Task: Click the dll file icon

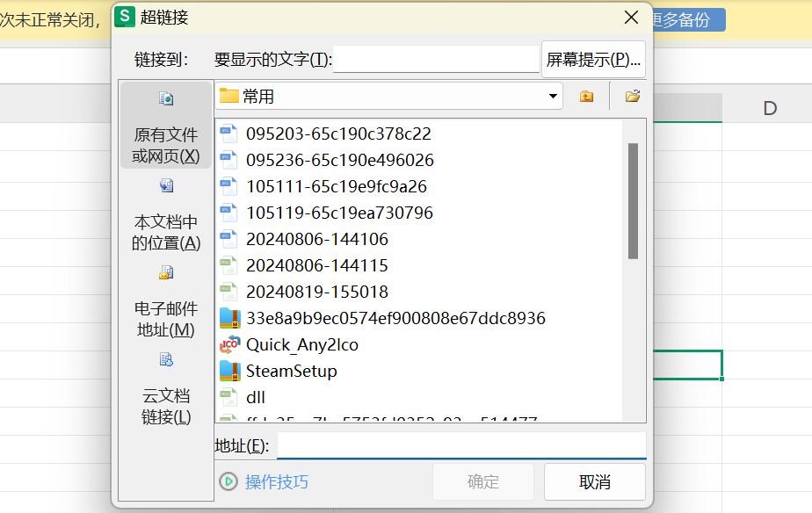Action: click(228, 398)
